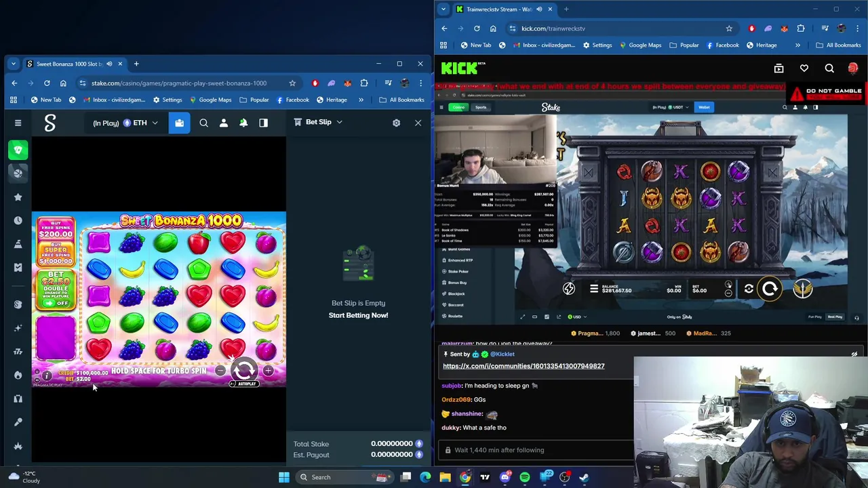Open Stake user profile icon

(224, 123)
